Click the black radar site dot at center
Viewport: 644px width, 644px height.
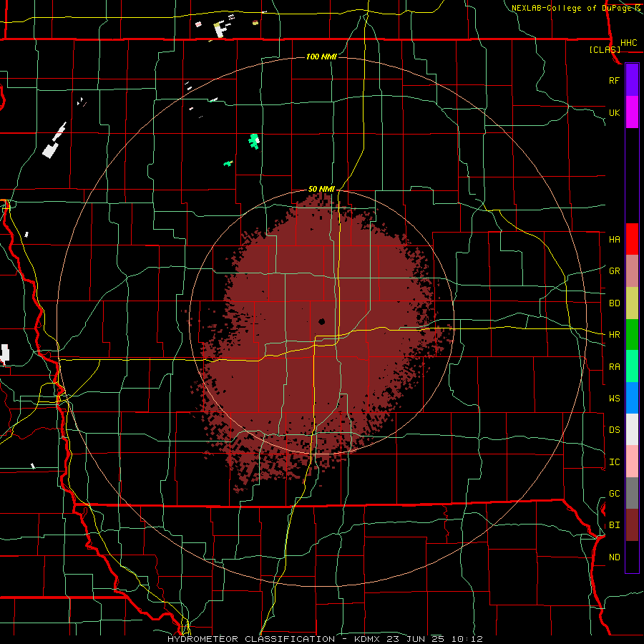point(321,321)
